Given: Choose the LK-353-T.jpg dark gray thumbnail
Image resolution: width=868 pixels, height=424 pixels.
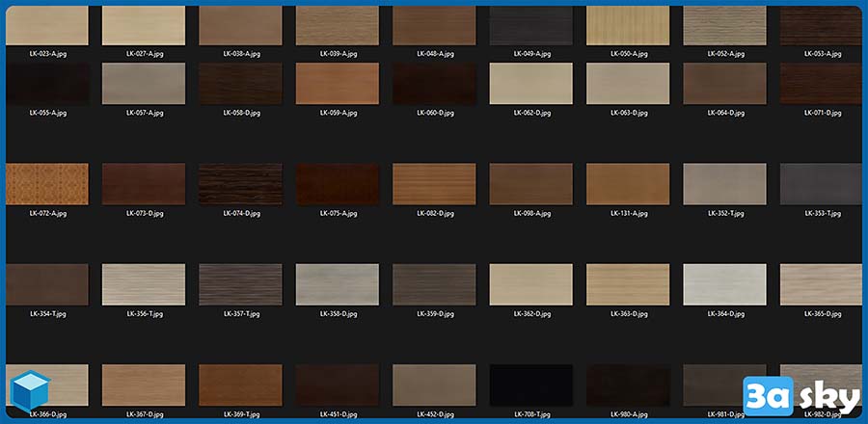Looking at the screenshot, I should pos(822,184).
